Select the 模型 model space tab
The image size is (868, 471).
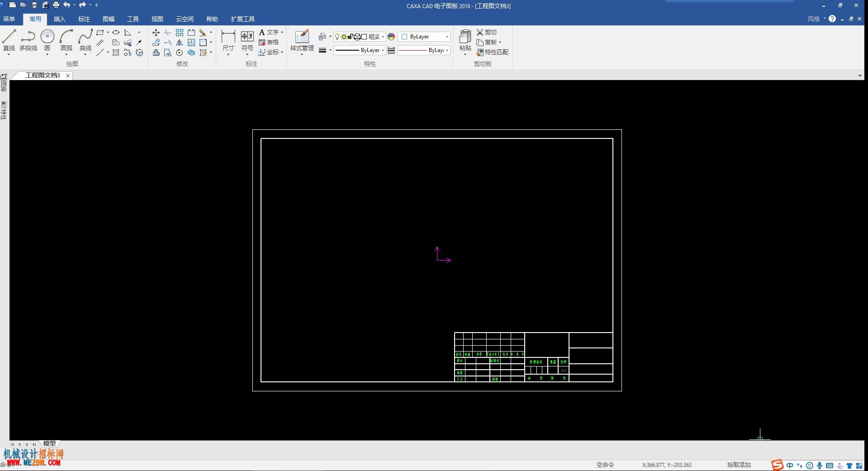tap(49, 444)
